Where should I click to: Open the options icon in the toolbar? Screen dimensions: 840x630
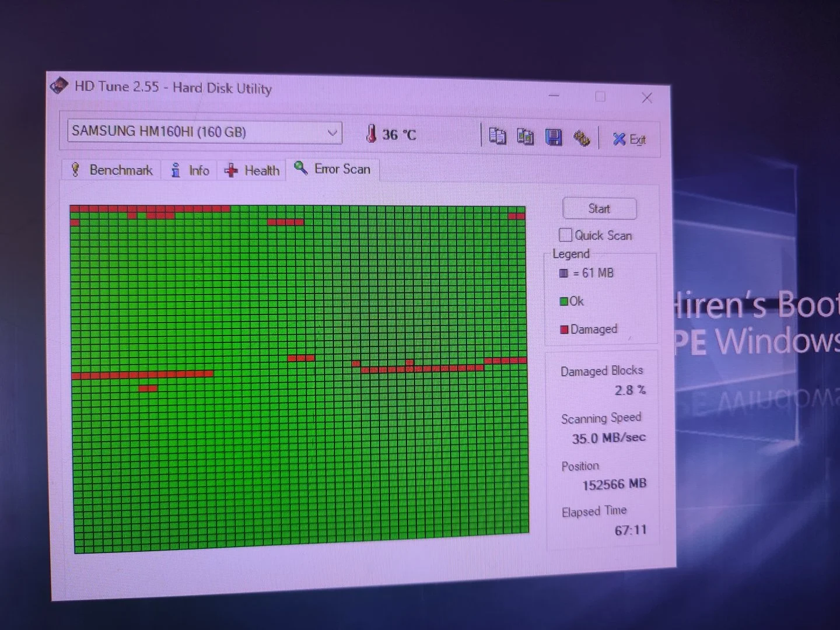[581, 138]
